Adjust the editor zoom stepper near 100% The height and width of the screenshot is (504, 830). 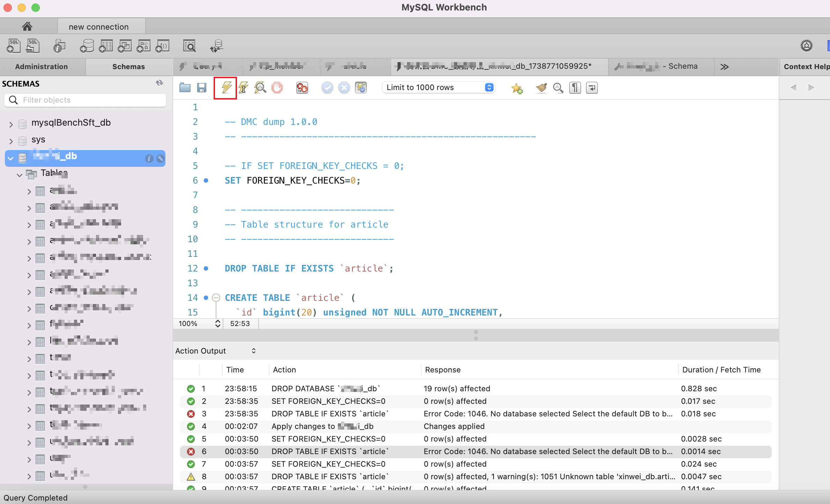point(217,324)
